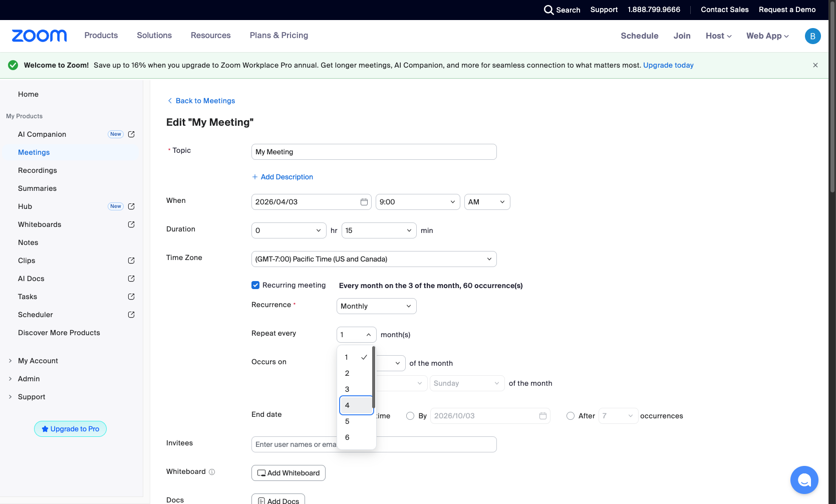The image size is (836, 504).
Task: Open the search magnifier icon
Action: pyautogui.click(x=548, y=10)
